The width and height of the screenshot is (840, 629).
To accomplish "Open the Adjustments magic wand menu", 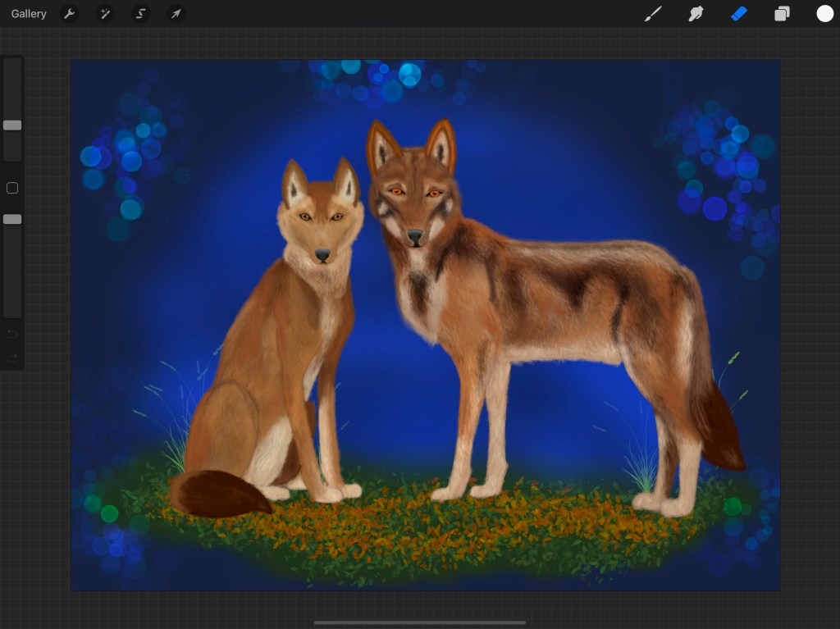I will click(105, 14).
